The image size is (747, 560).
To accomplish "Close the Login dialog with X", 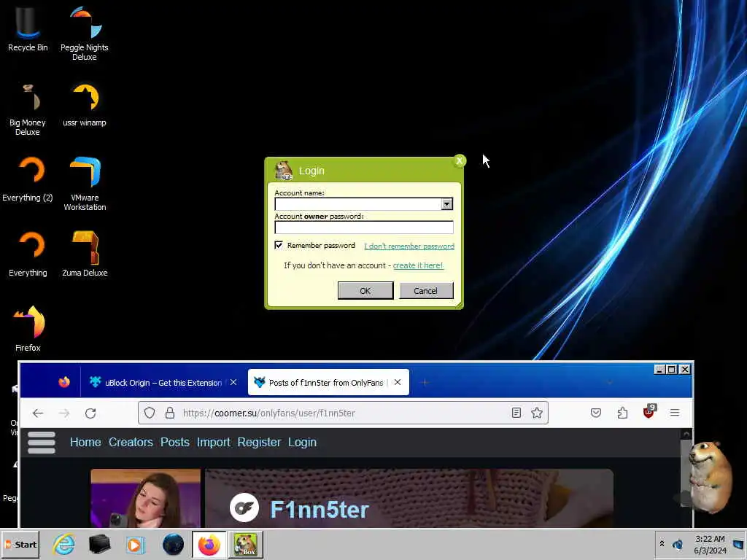I will coord(460,161).
